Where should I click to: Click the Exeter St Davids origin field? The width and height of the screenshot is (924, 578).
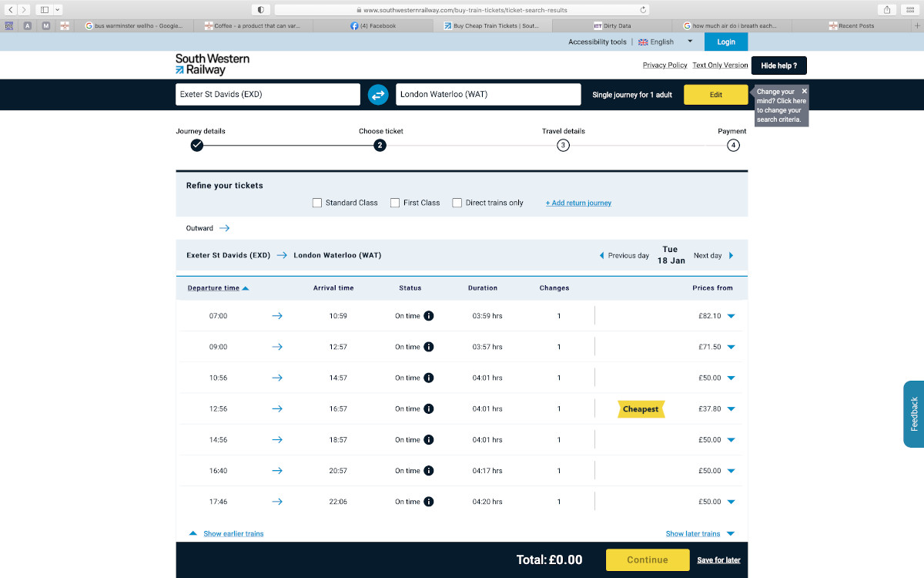click(267, 95)
